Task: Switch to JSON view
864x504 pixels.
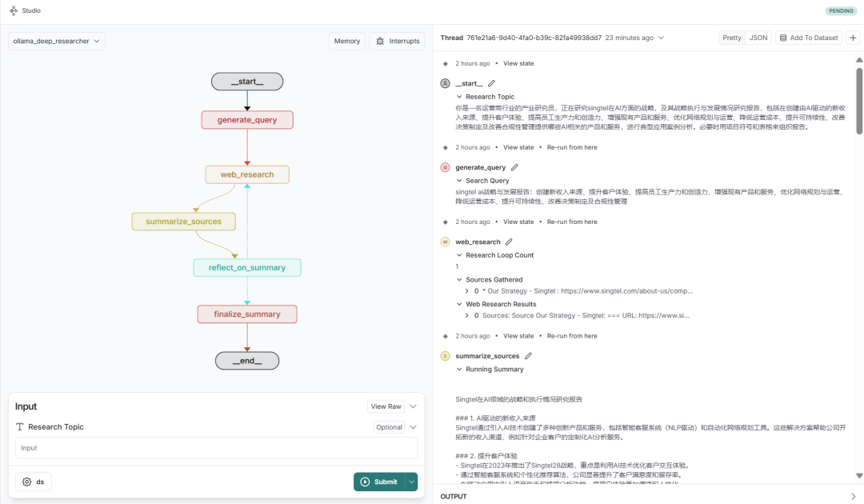Action: pyautogui.click(x=758, y=38)
